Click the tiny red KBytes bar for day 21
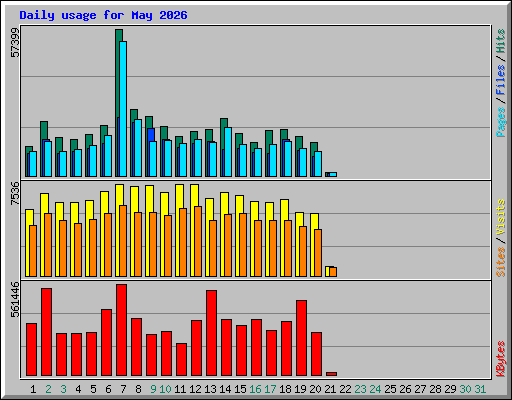 tap(331, 374)
